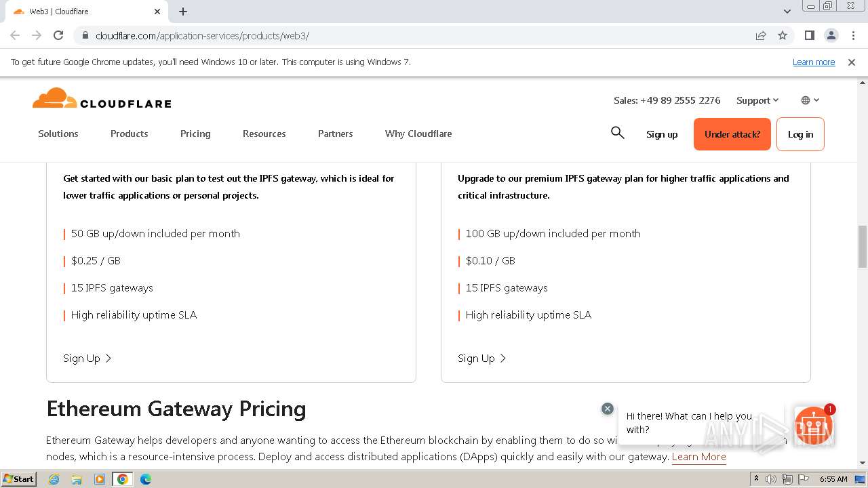This screenshot has height=488, width=868.
Task: Click the Cloudflare logo
Action: point(102,99)
